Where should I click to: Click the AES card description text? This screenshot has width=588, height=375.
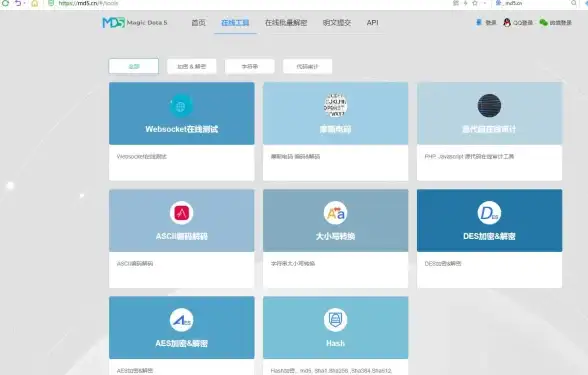(135, 371)
